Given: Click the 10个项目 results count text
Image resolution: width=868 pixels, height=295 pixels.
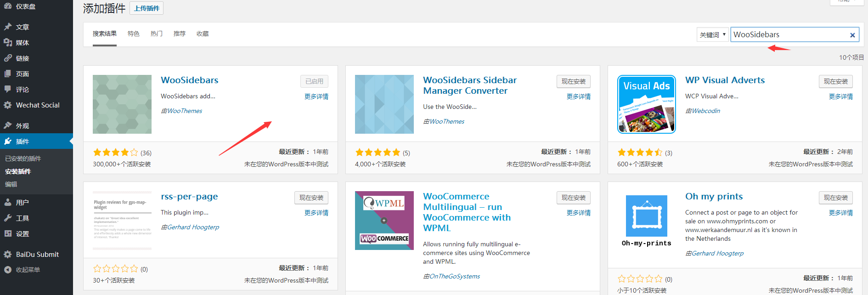Looking at the screenshot, I should 851,57.
